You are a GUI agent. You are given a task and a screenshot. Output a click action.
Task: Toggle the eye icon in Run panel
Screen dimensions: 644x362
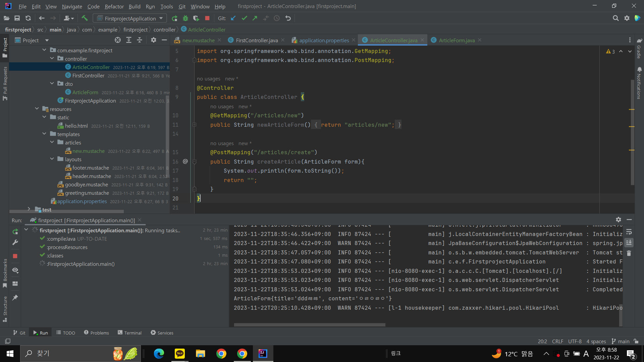[15, 270]
